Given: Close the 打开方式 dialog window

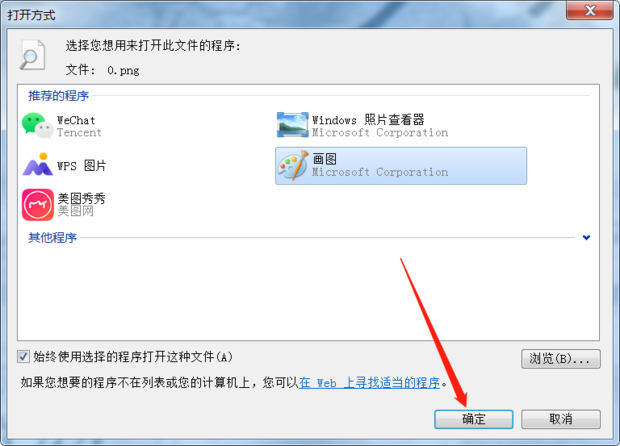Looking at the screenshot, I should pos(590,10).
